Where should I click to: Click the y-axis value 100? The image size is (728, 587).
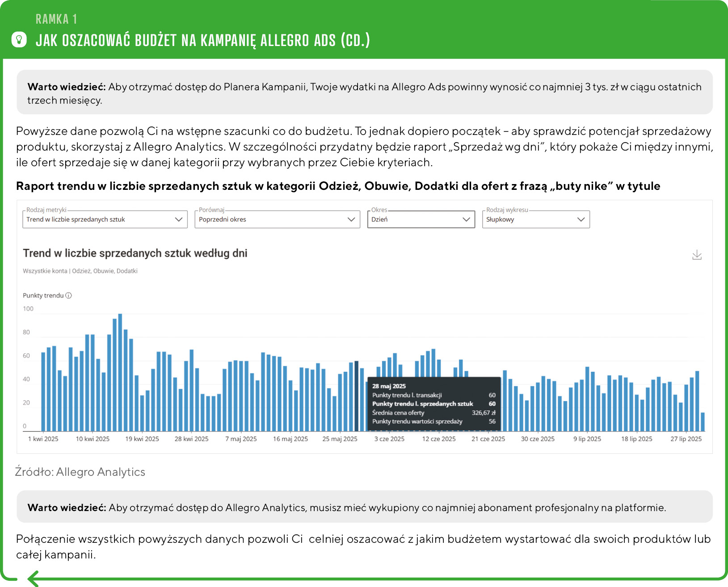[x=28, y=309]
